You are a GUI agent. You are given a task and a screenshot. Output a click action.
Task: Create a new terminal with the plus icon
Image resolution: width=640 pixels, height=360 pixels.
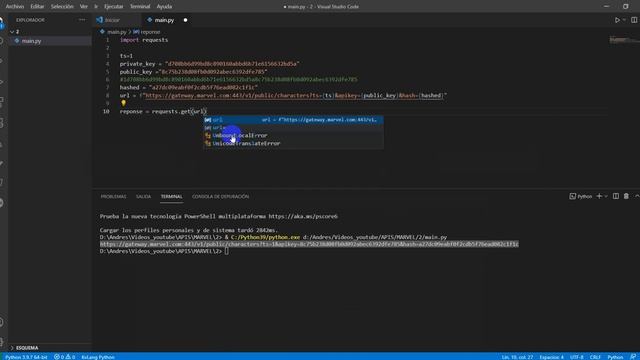(599, 196)
